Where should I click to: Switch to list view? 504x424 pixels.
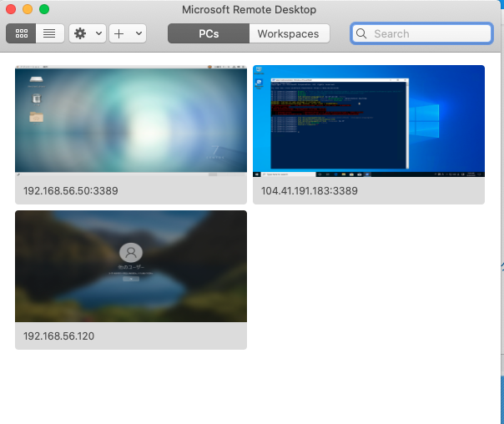coord(49,33)
